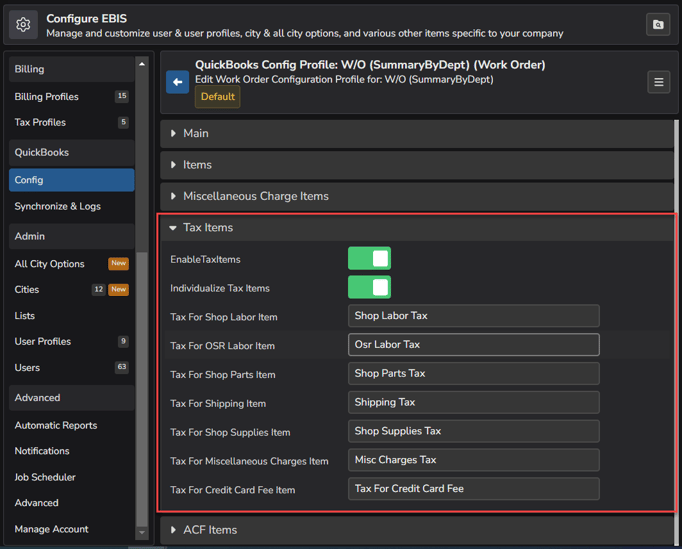Click the top-right search folder icon

[658, 24]
